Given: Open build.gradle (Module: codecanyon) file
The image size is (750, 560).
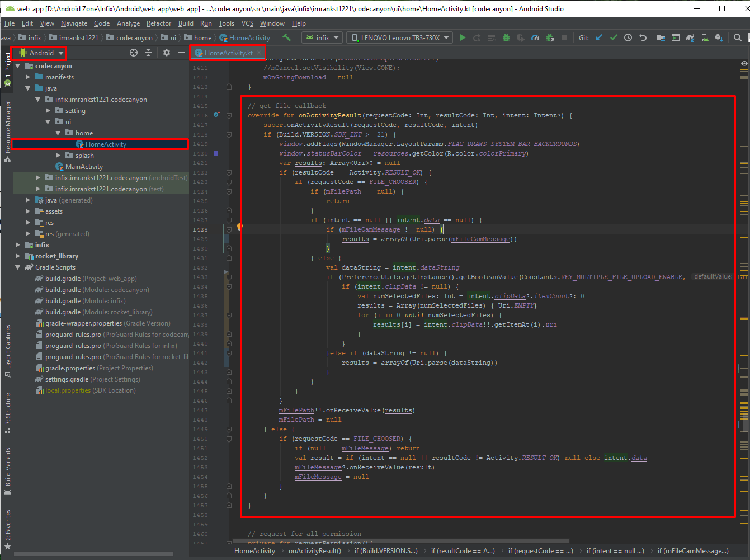Looking at the screenshot, I should 97,290.
